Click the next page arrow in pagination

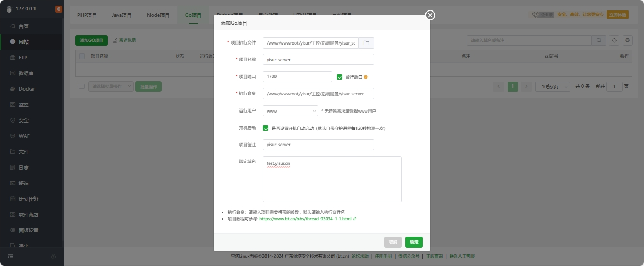click(526, 86)
